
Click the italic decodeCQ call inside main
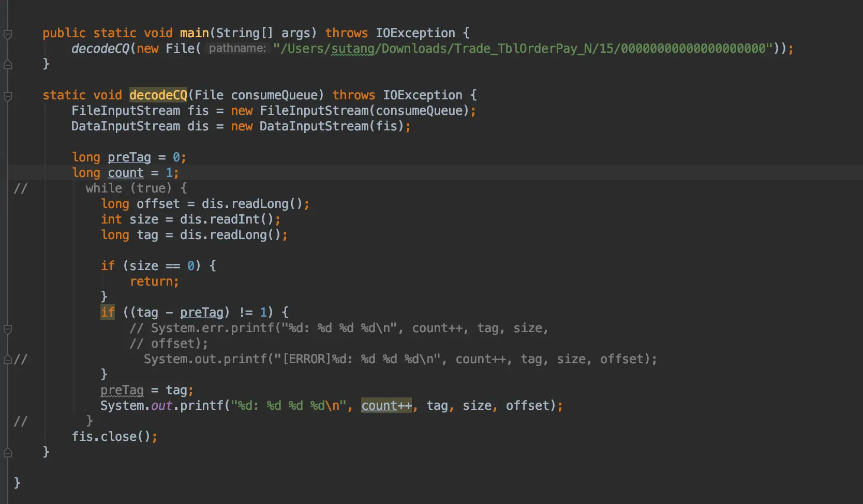[100, 49]
